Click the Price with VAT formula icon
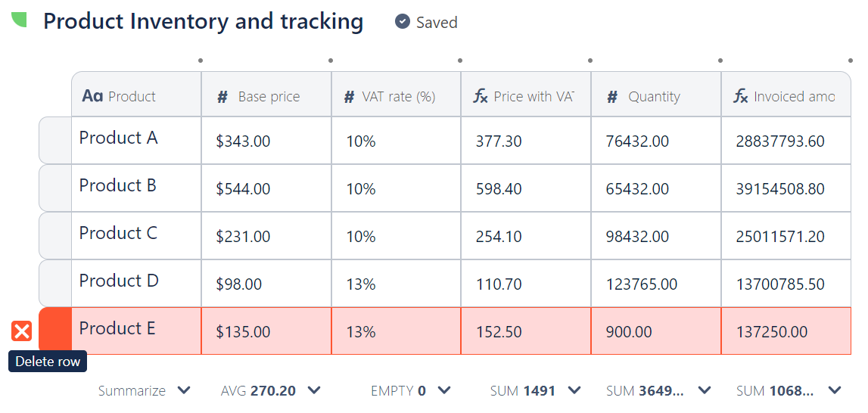The width and height of the screenshot is (868, 413). point(481,96)
